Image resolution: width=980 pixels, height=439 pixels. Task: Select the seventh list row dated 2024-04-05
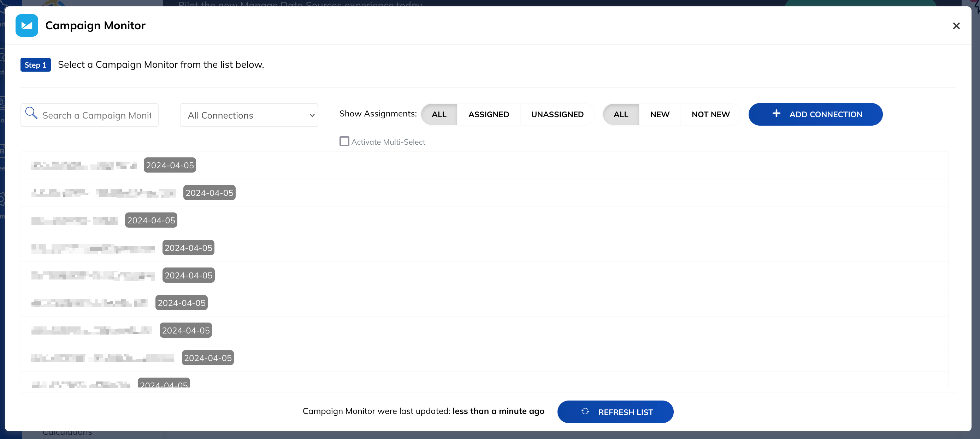pos(484,331)
